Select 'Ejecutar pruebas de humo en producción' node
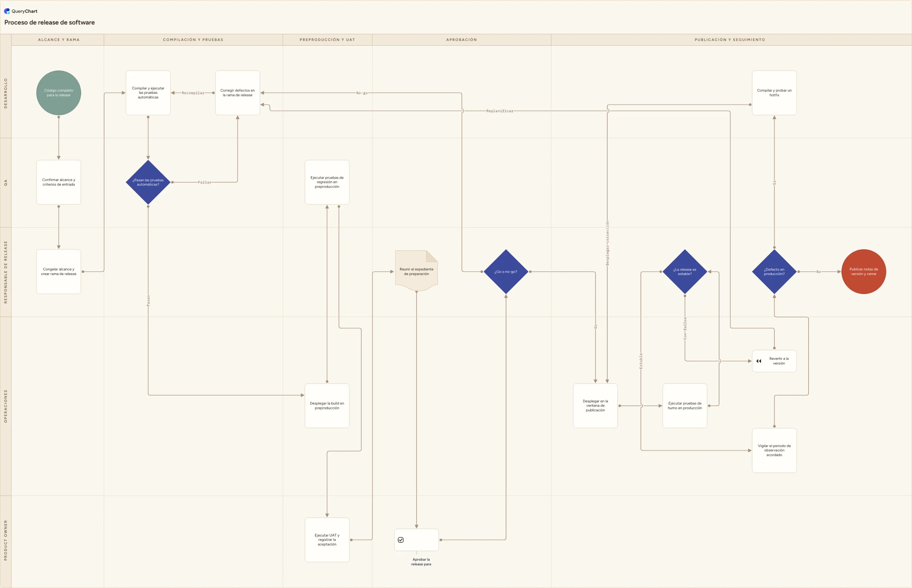The width and height of the screenshot is (912, 588). pyautogui.click(x=685, y=405)
